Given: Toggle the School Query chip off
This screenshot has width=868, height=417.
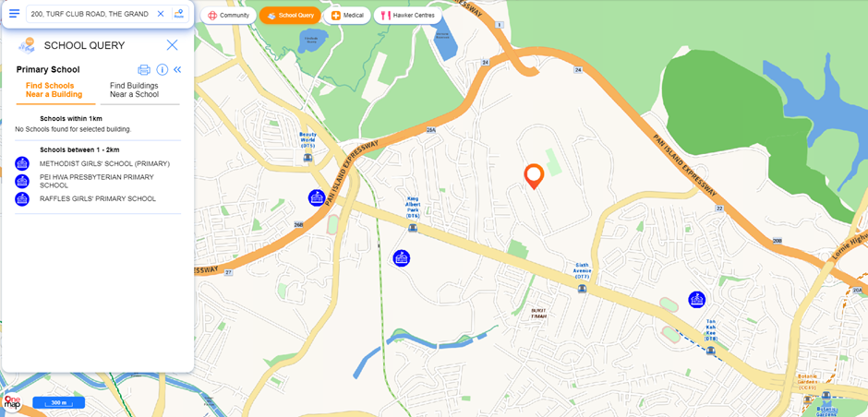Looking at the screenshot, I should 290,16.
